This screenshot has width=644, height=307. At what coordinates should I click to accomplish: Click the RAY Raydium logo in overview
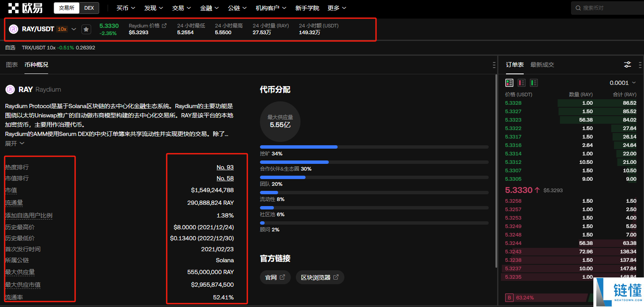[x=10, y=90]
